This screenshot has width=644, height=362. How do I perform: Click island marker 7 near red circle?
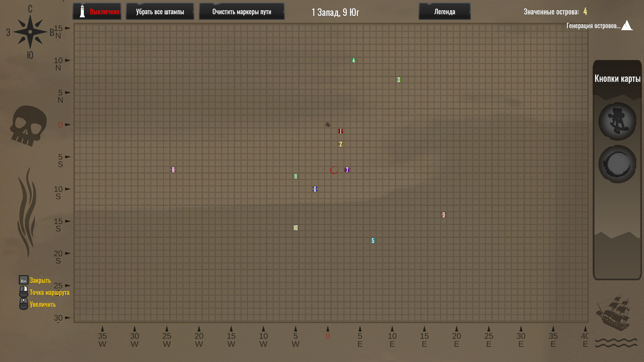click(347, 170)
